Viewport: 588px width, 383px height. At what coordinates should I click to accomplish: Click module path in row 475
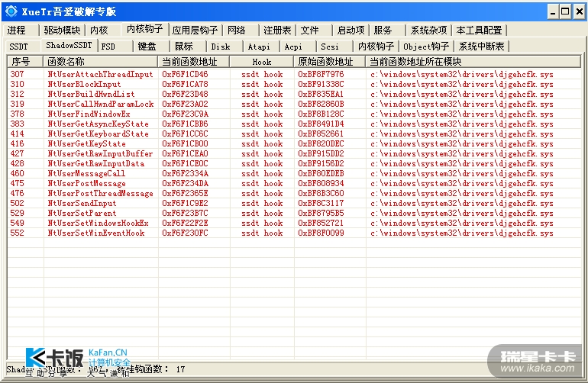click(462, 184)
